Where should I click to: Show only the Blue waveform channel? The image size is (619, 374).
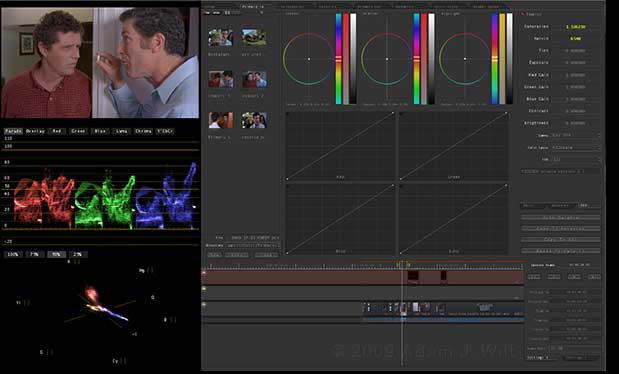point(100,131)
